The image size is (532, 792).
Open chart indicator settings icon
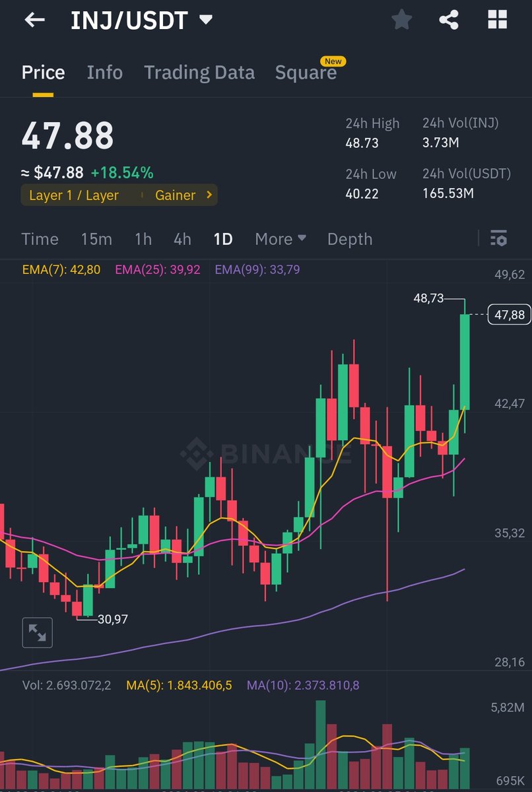[499, 238]
